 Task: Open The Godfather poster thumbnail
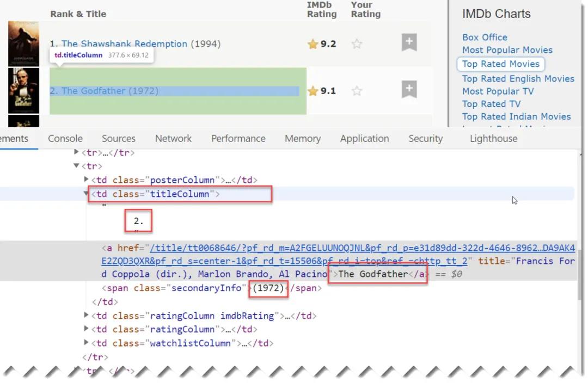tap(23, 90)
